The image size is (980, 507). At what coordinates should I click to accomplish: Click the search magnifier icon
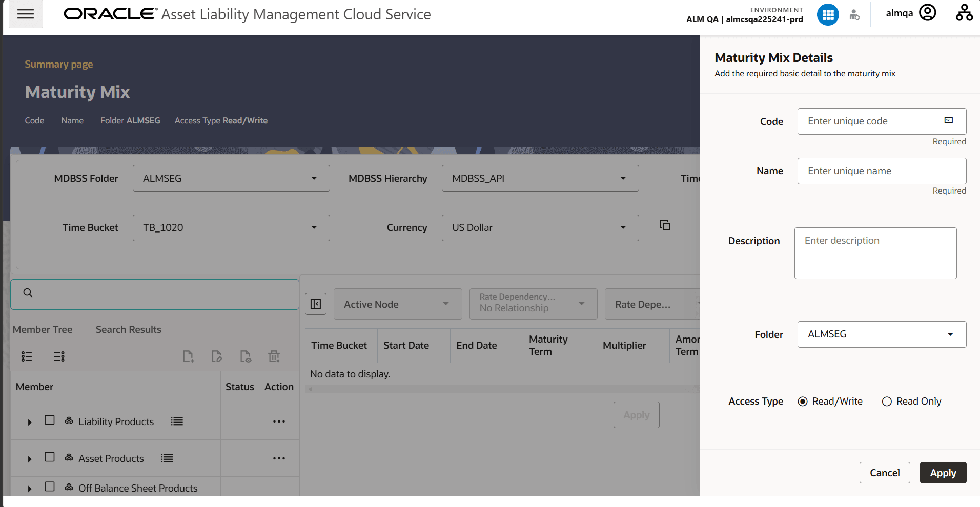(x=28, y=293)
